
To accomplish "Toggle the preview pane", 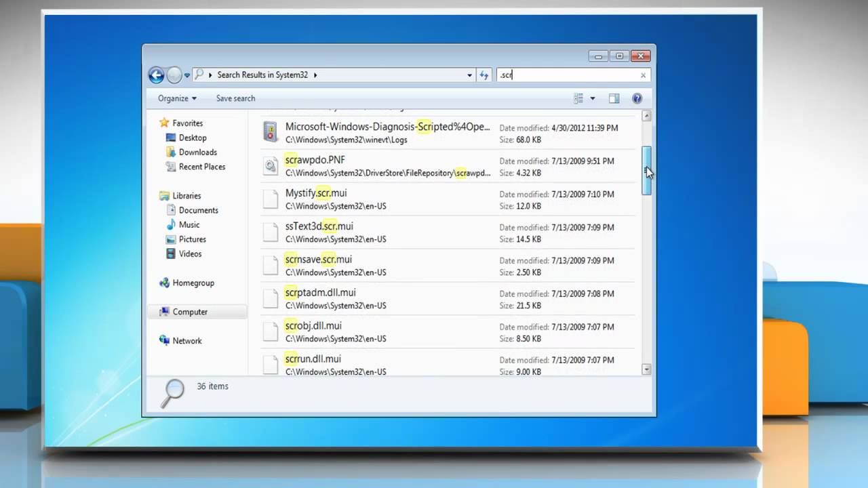I will pyautogui.click(x=614, y=98).
